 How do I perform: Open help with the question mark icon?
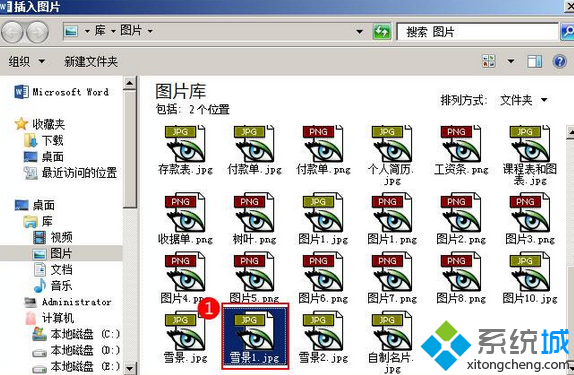559,61
